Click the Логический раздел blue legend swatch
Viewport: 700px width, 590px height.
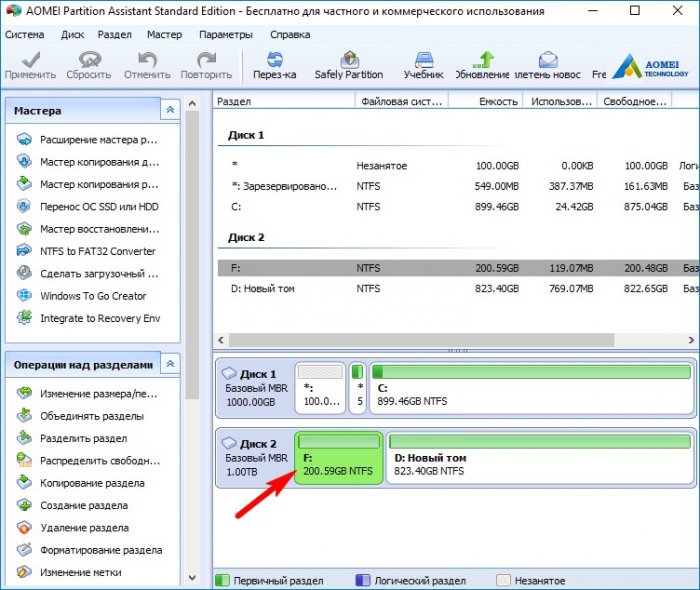coord(363,580)
